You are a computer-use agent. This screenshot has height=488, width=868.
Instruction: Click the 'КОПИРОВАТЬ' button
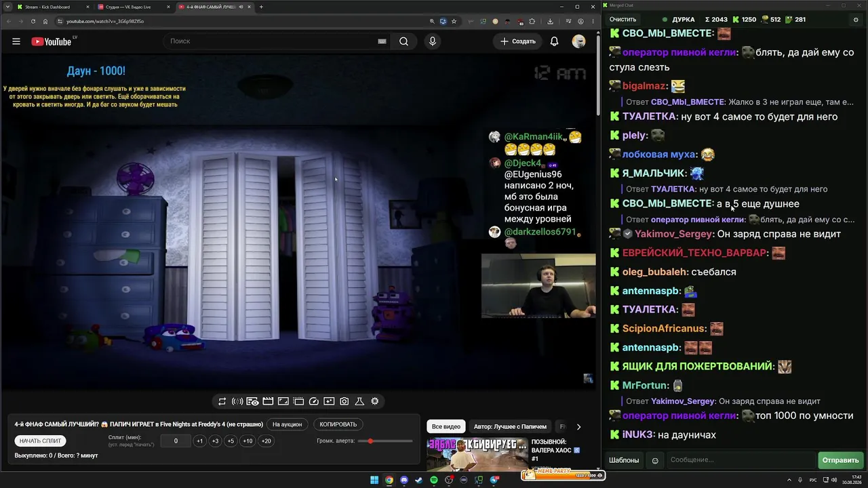(338, 424)
